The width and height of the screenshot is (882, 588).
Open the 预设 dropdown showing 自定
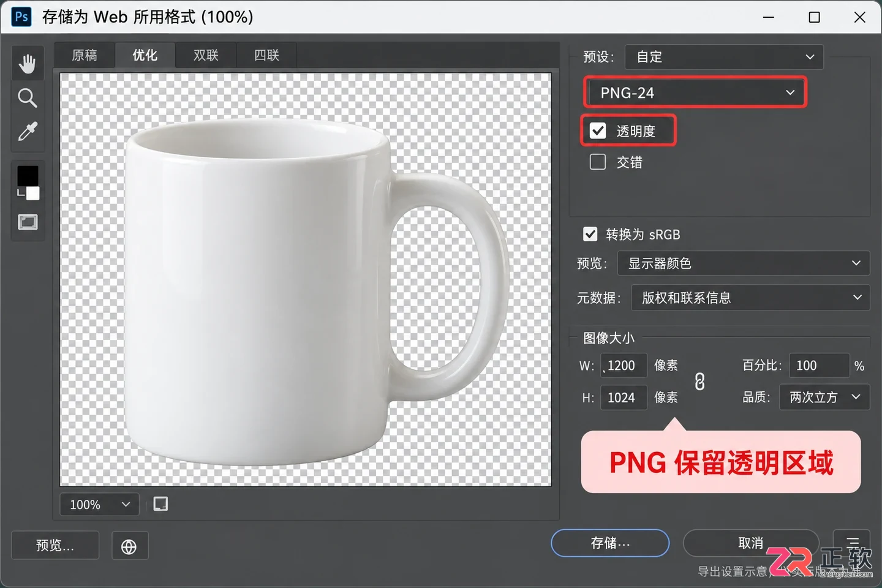[x=724, y=57]
